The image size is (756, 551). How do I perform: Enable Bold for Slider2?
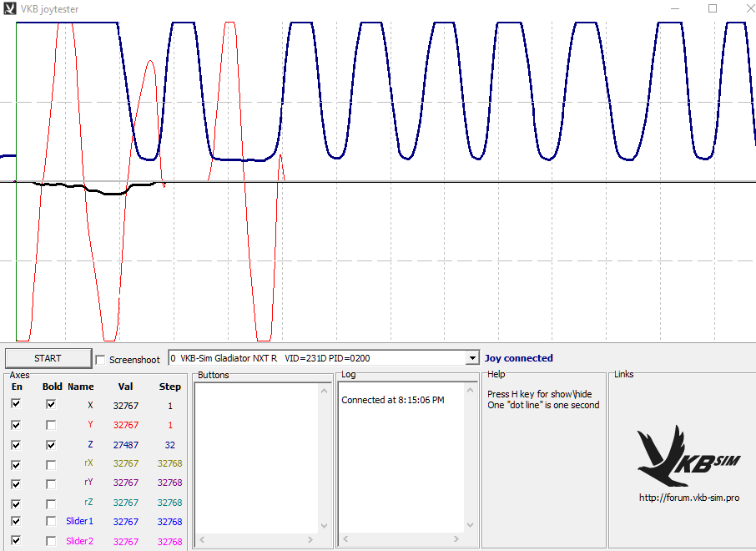click(51, 541)
